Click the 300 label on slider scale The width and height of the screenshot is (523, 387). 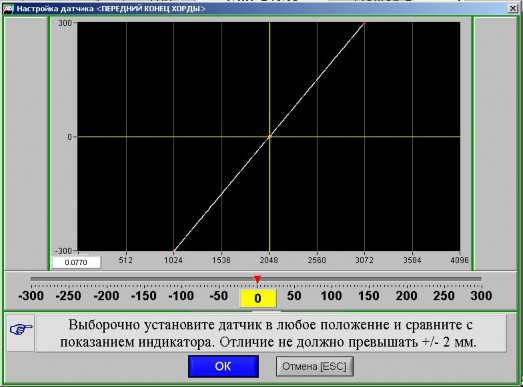tap(481, 296)
